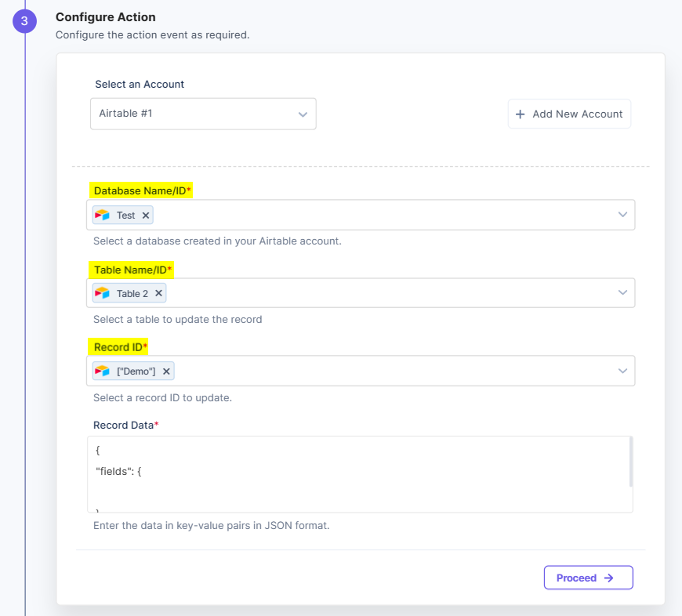Click the Airtable icon in Test tag

(102, 215)
